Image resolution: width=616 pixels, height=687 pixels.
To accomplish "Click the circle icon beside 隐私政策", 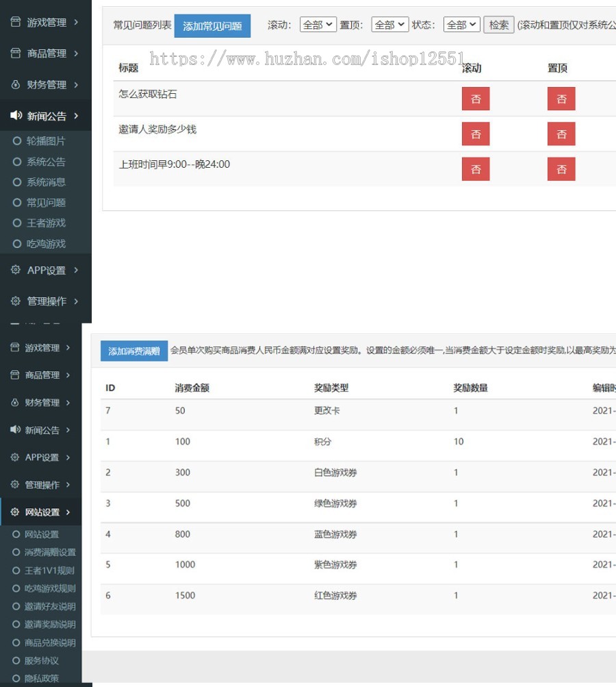I will point(16,678).
